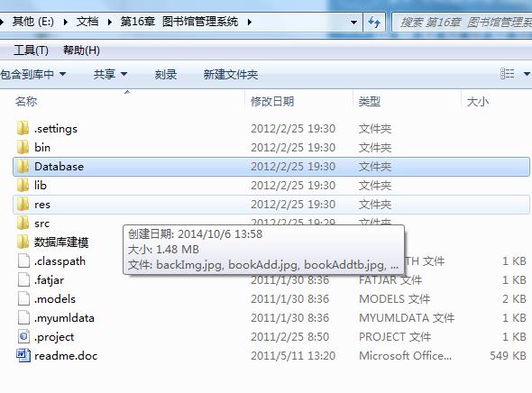Select the readme.doc file name

pos(66,356)
